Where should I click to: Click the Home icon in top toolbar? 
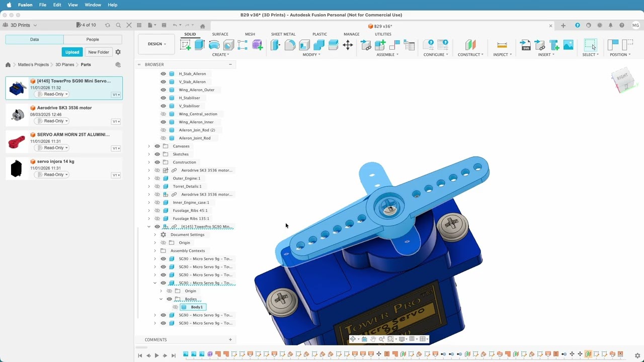(x=202, y=26)
